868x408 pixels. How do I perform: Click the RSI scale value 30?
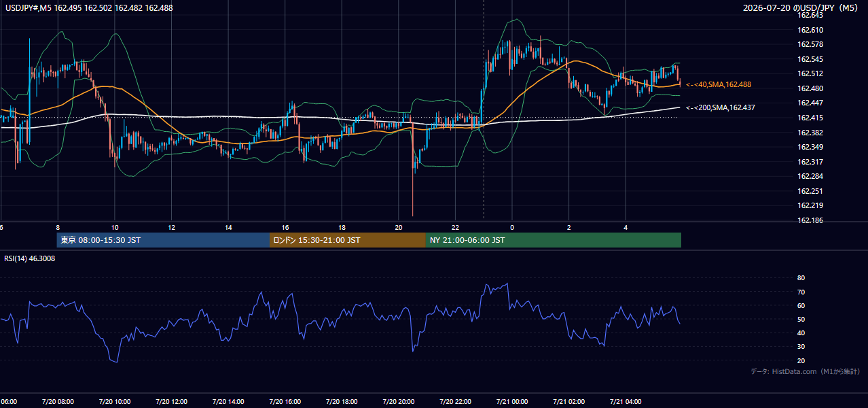coord(801,347)
